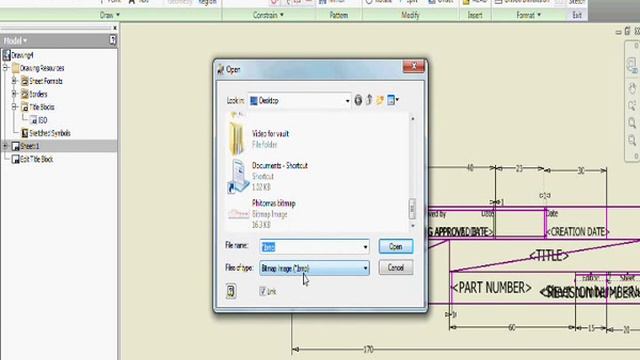Click the Sketched Symbols icon
This screenshot has height=360, width=640.
point(25,133)
